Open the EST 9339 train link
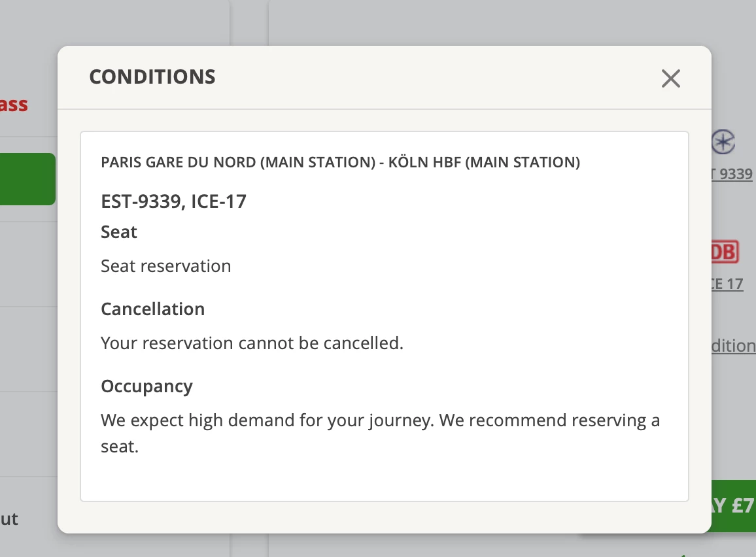Image resolution: width=756 pixels, height=557 pixels. tap(732, 175)
